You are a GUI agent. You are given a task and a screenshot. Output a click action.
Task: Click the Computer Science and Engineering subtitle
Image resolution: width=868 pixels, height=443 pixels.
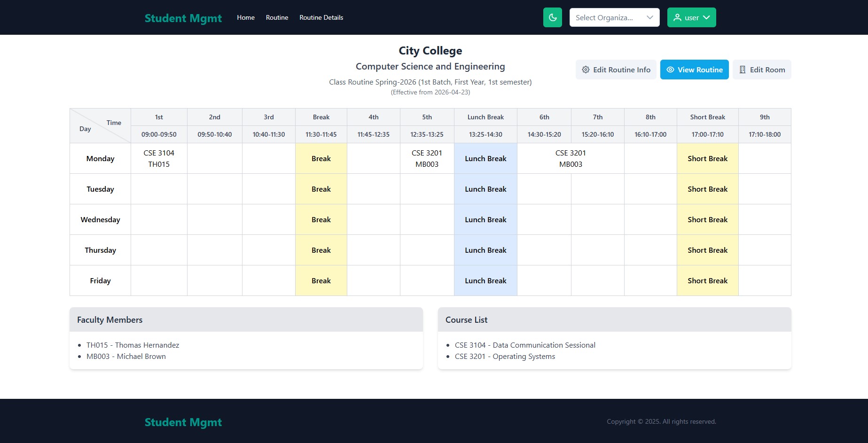[430, 66]
